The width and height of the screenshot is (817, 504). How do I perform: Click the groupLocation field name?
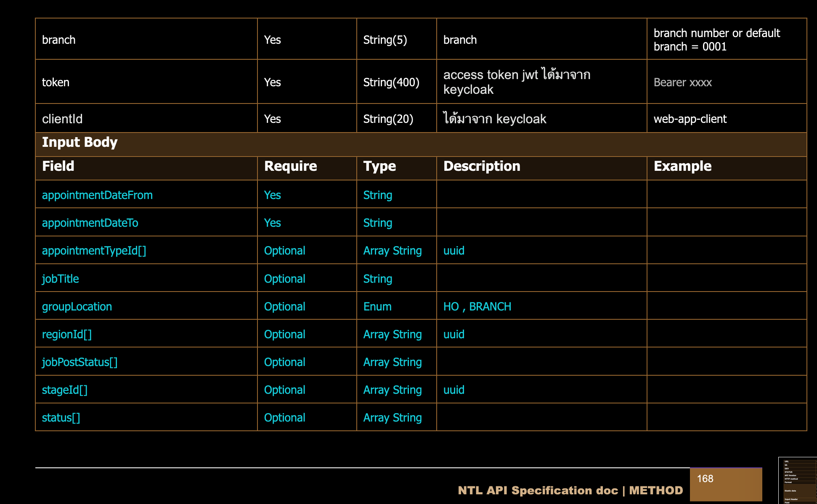[x=77, y=307]
